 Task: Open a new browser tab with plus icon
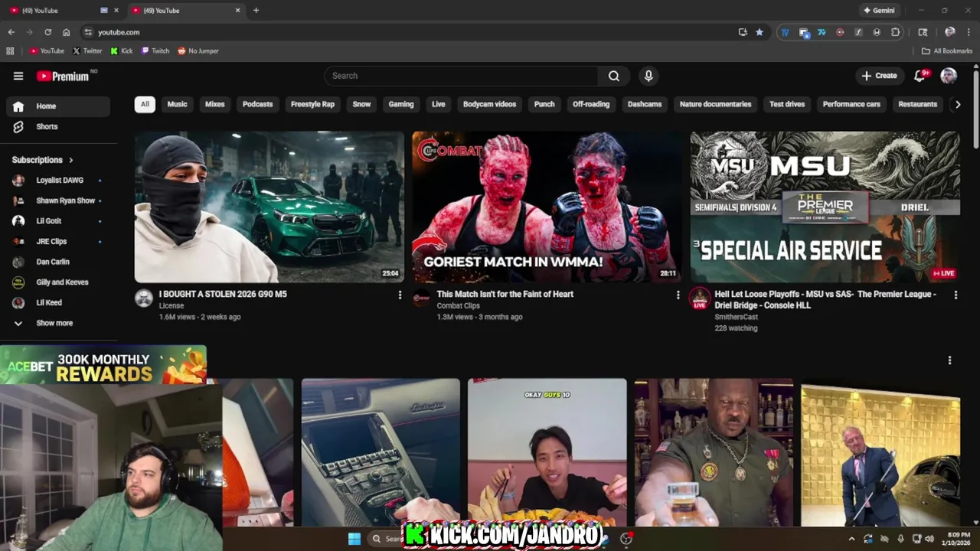point(256,11)
